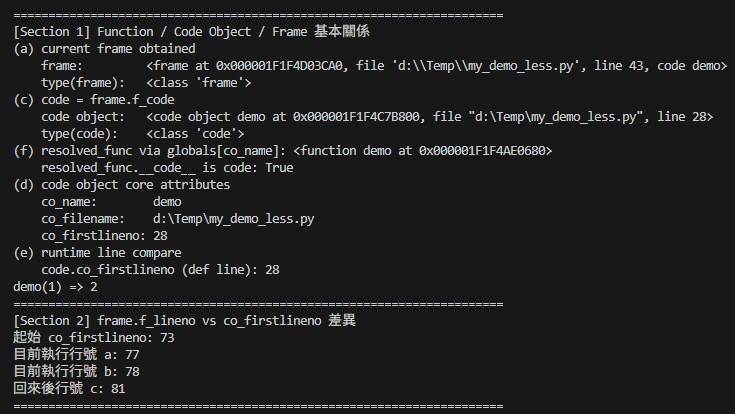Click the "demo(1) => 2" output line
The image size is (735, 414).
point(55,287)
